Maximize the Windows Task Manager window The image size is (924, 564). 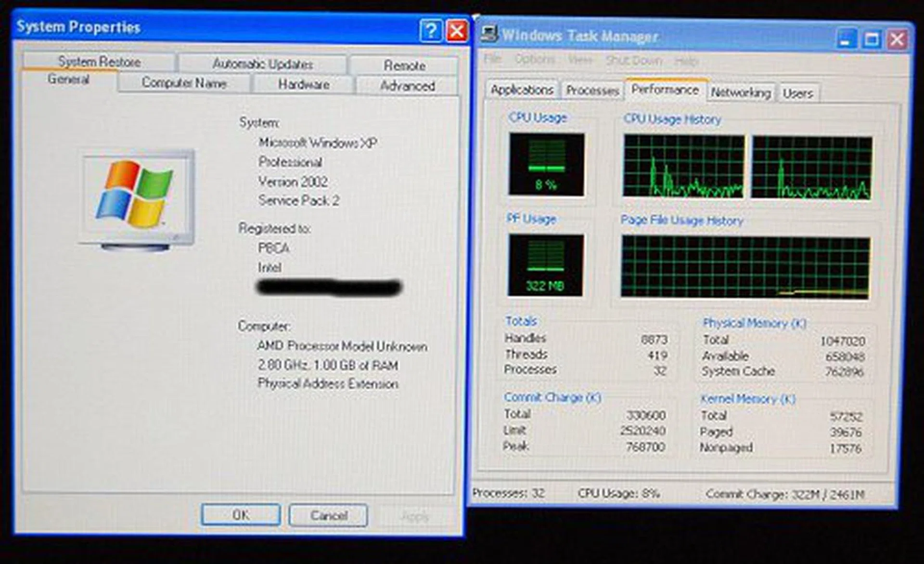pos(872,39)
